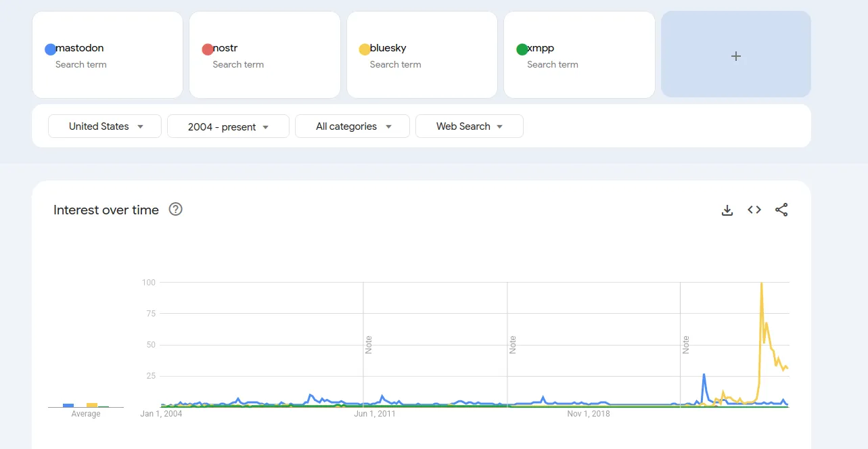Screen dimensions: 868x449
Task: Add a new comparison term with the plus tile
Action: 735,55
